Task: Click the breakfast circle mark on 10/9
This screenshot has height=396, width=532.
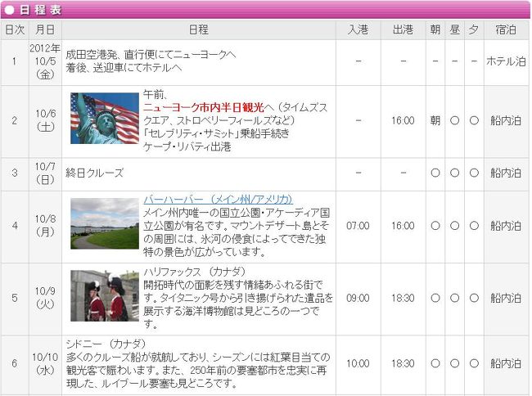Action: [x=435, y=298]
